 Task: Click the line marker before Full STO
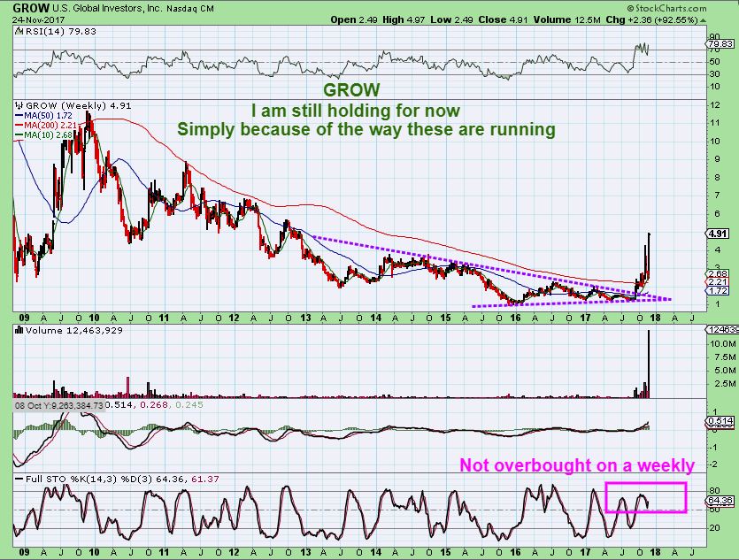click(19, 479)
